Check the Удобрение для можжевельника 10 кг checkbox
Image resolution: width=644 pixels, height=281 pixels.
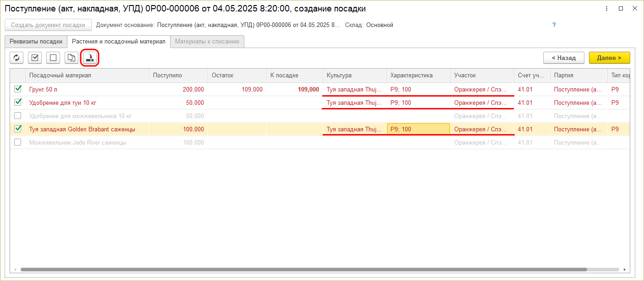click(x=18, y=115)
